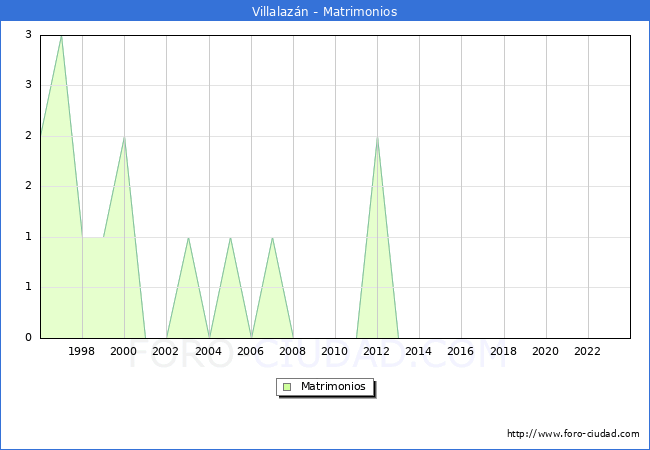Select the 2002 x-axis label
650x450 pixels.
click(166, 351)
